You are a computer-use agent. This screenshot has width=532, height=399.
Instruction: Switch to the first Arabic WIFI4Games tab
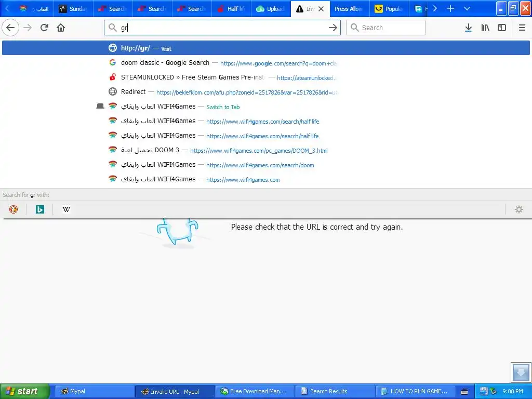pyautogui.click(x=34, y=9)
